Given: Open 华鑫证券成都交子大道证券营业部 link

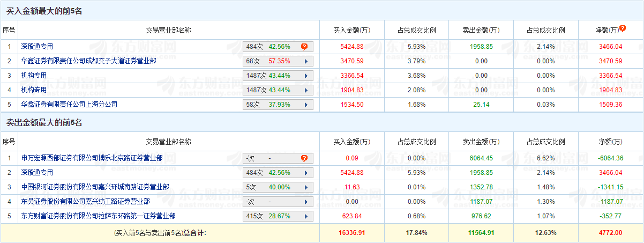Looking at the screenshot, I should click(88, 61).
